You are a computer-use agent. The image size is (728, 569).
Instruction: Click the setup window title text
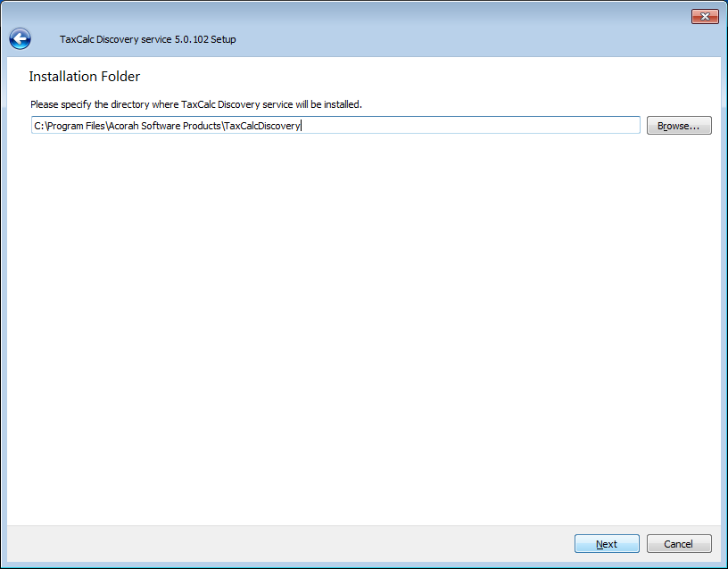[147, 39]
